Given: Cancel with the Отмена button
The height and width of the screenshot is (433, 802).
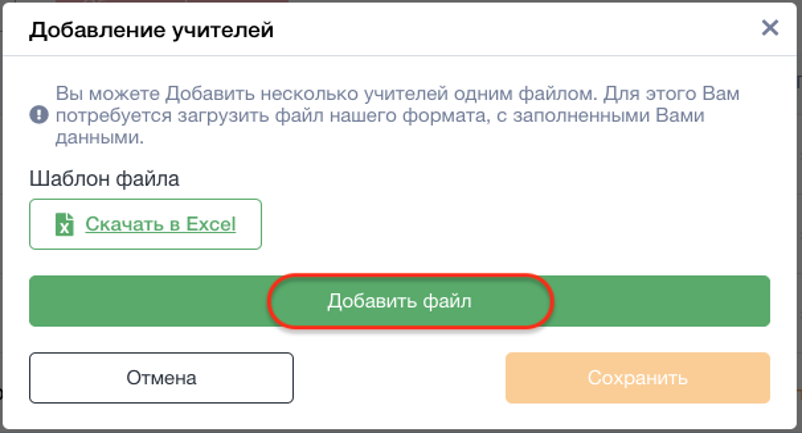Looking at the screenshot, I should tap(161, 378).
